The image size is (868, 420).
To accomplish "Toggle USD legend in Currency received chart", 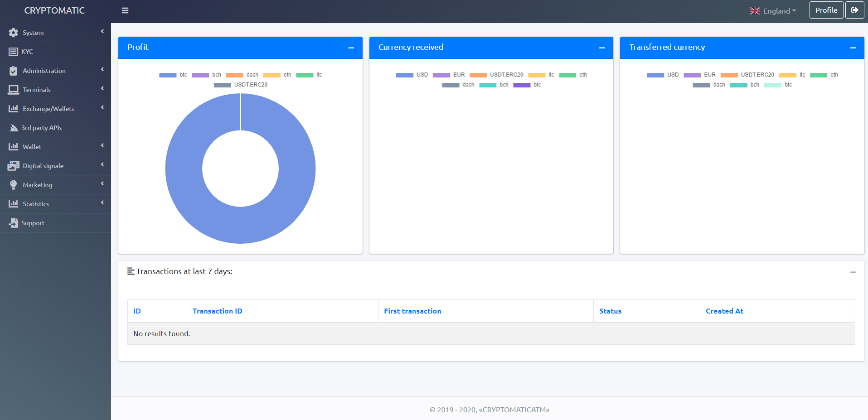I will pos(412,75).
